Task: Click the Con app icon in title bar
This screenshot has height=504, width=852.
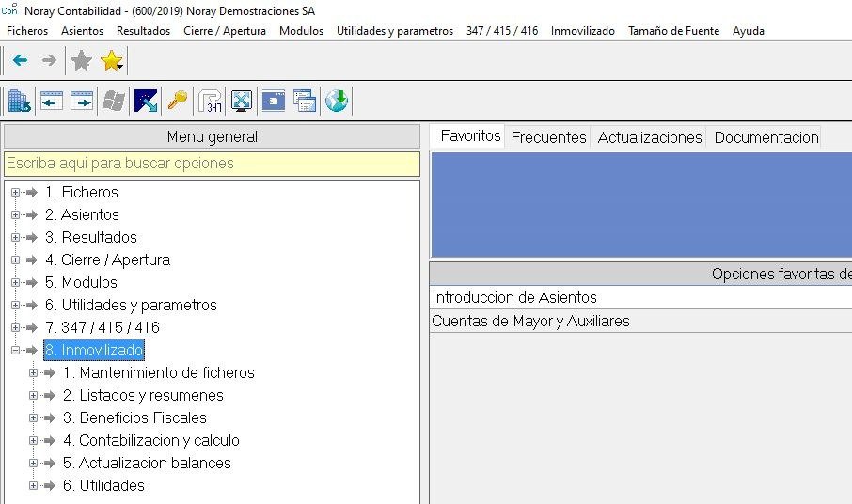Action: pos(9,9)
